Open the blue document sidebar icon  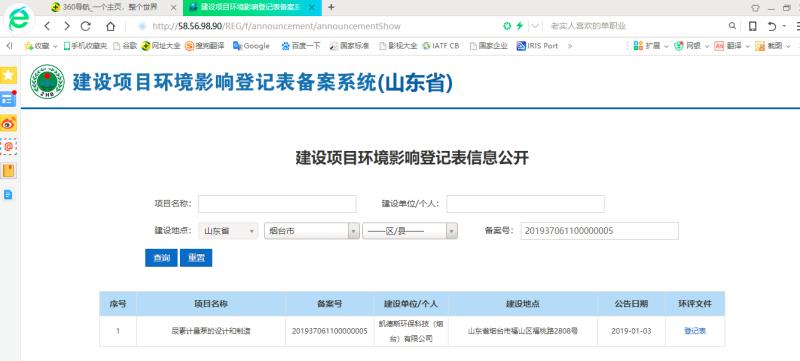(8, 195)
